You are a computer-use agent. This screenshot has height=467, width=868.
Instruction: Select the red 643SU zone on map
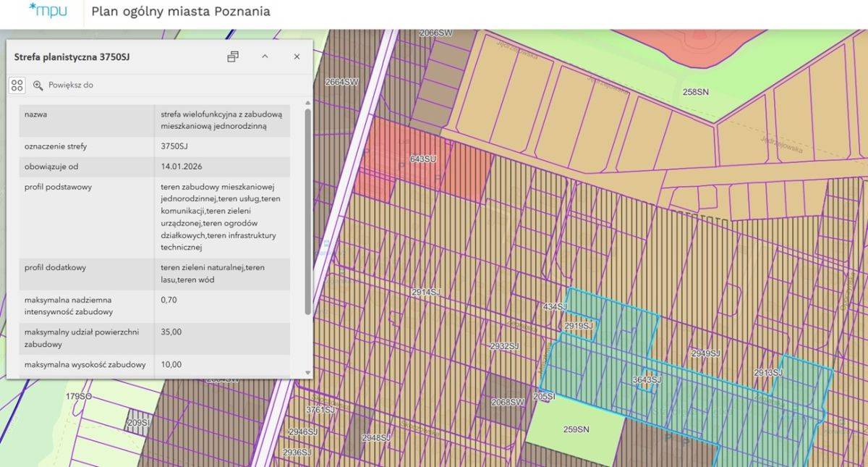423,159
